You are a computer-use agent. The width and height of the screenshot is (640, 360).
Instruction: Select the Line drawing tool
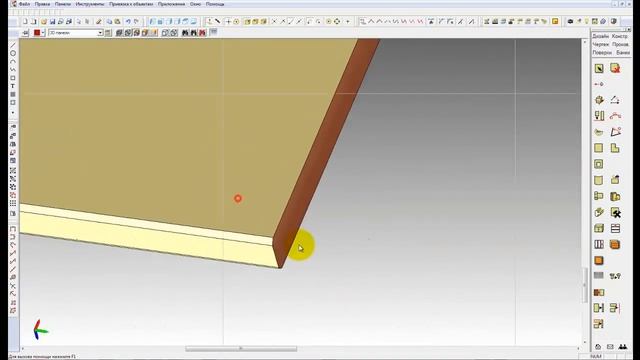pyautogui.click(x=13, y=45)
